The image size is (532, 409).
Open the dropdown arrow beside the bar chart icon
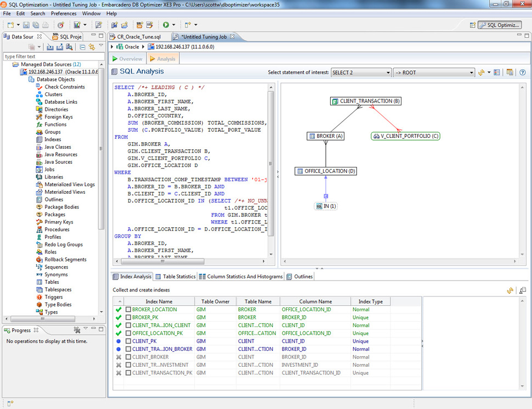[85, 25]
